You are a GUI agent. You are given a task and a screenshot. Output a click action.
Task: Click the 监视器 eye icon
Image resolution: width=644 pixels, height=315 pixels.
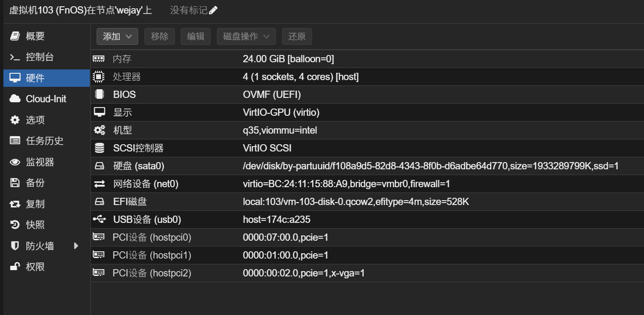(15, 162)
